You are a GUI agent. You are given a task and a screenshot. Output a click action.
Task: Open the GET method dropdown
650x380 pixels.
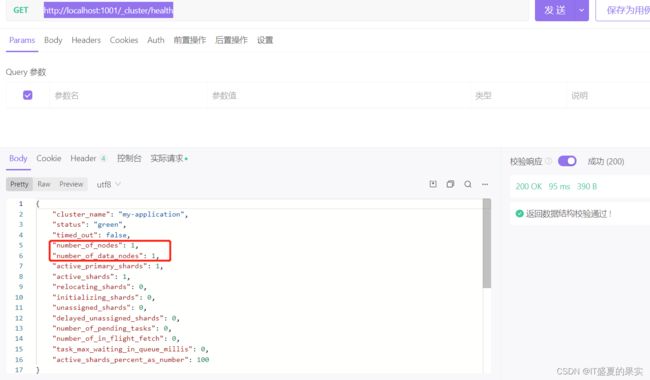[21, 10]
